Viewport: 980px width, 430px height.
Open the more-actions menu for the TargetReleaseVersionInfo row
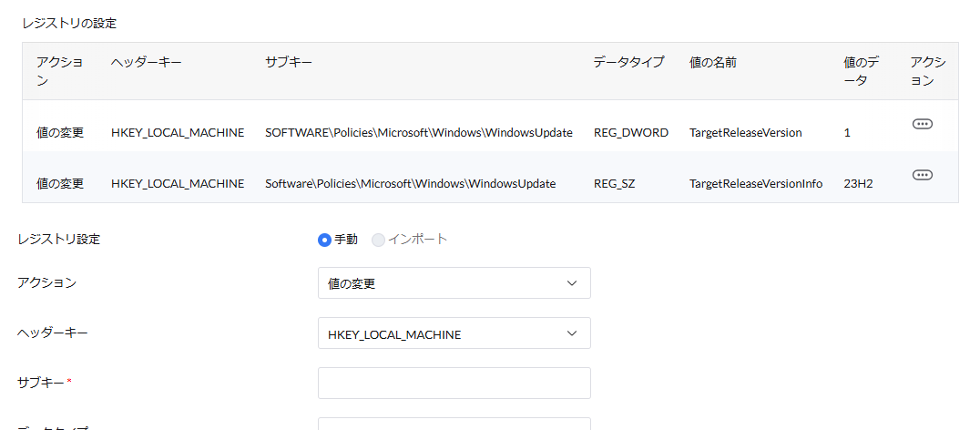click(923, 175)
